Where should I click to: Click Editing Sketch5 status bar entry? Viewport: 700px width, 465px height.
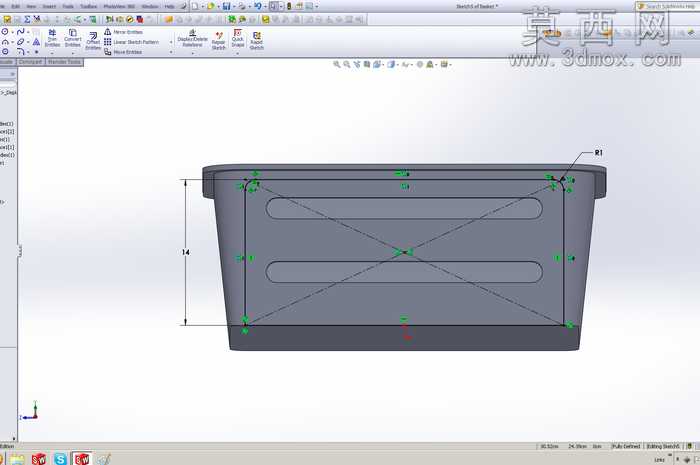[x=663, y=446]
